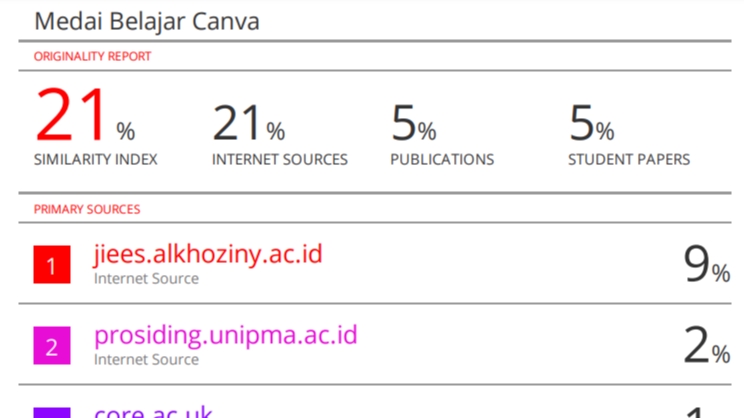Image resolution: width=744 pixels, height=418 pixels.
Task: Click the magenta source number 2 badge
Action: pyautogui.click(x=52, y=345)
